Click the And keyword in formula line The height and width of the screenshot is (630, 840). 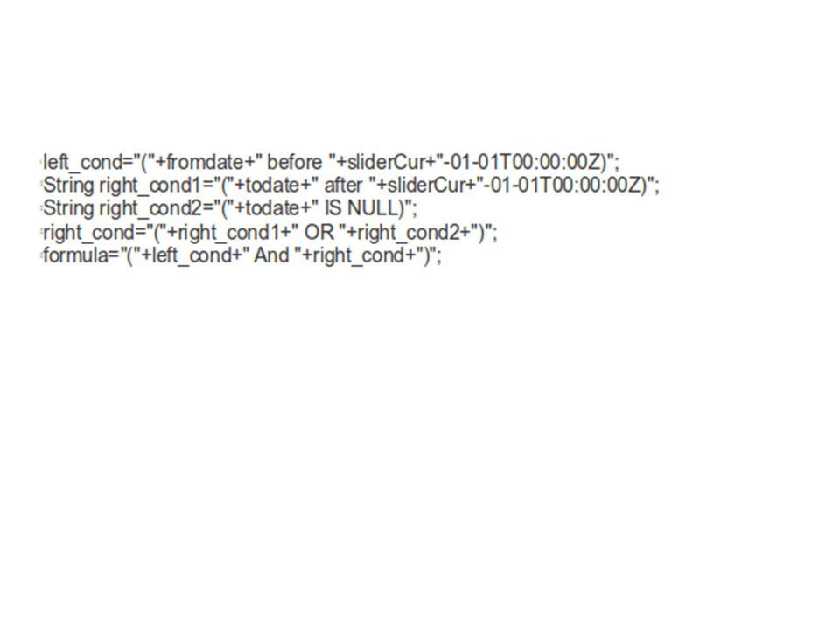coord(271,255)
